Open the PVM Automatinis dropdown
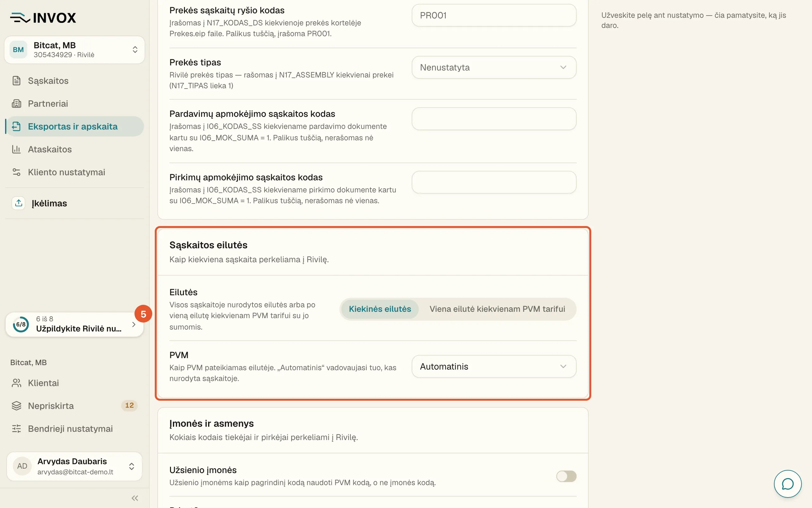The height and width of the screenshot is (508, 812). coord(494,366)
